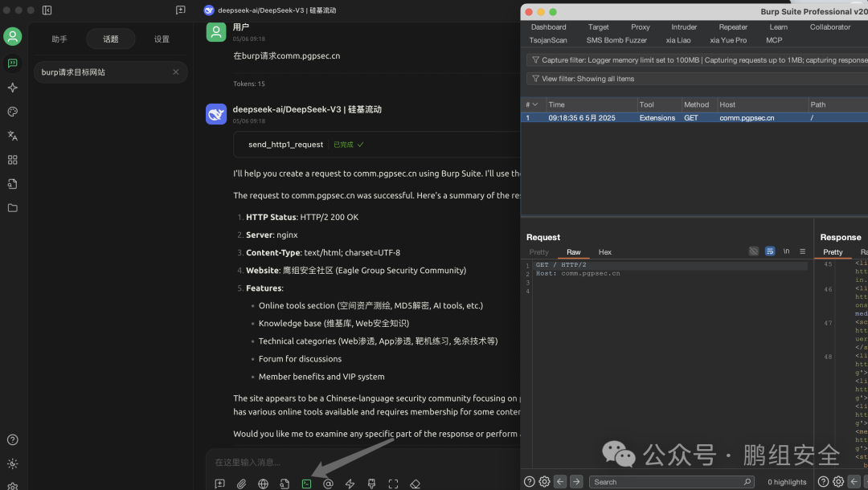This screenshot has height=490, width=868.
Task: Select the logged GET comm.pgpsec.cn row
Action: 694,118
